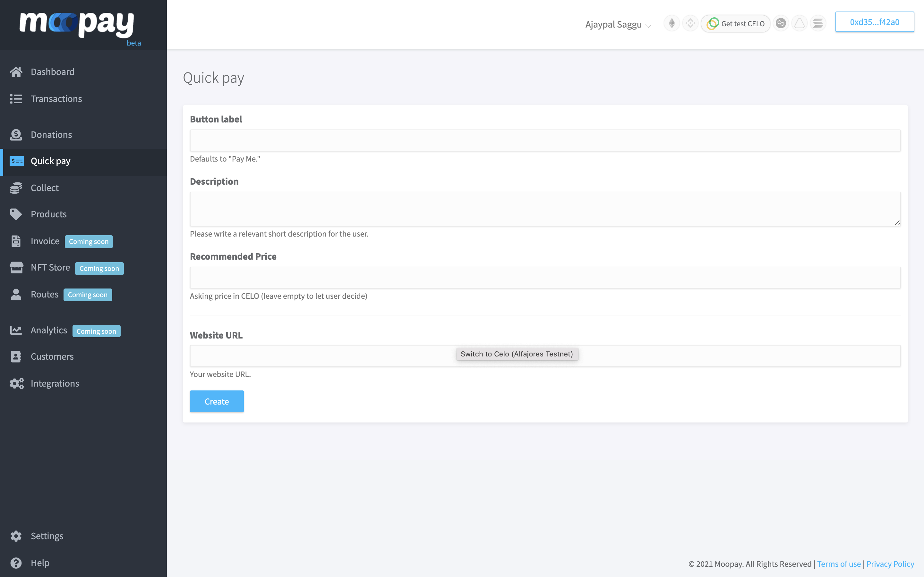
Task: Open the Transactions menu item
Action: tap(56, 99)
